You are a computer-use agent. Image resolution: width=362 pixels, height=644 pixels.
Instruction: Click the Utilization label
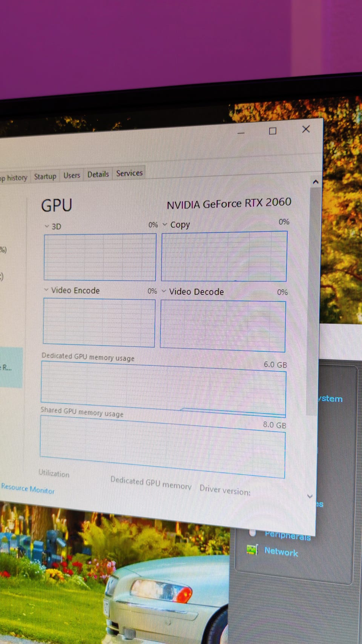[54, 473]
